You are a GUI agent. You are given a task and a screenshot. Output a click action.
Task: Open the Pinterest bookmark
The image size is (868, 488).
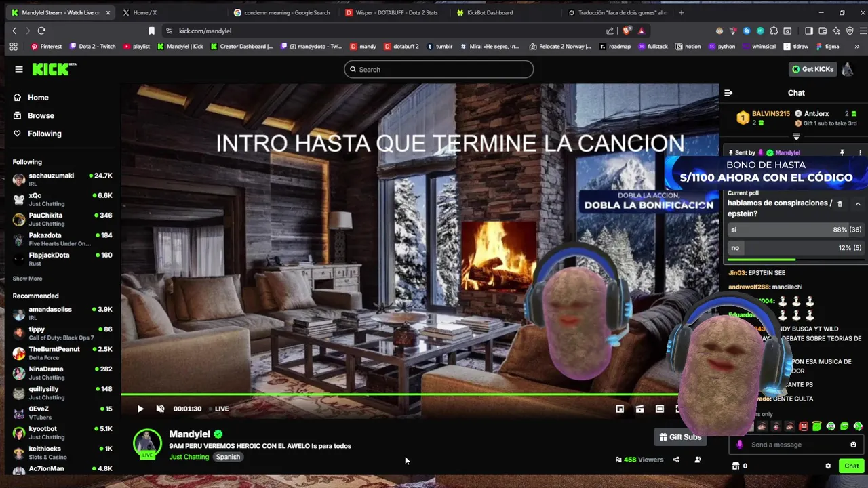[46, 47]
